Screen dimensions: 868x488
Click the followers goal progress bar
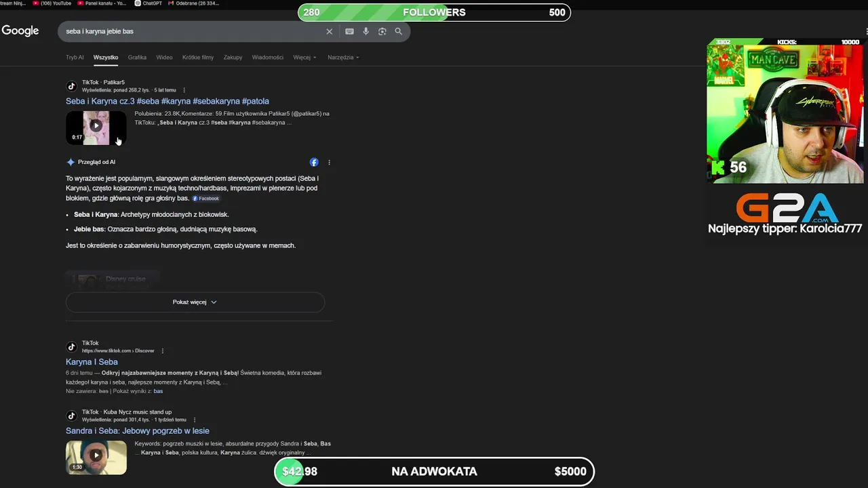click(x=434, y=12)
